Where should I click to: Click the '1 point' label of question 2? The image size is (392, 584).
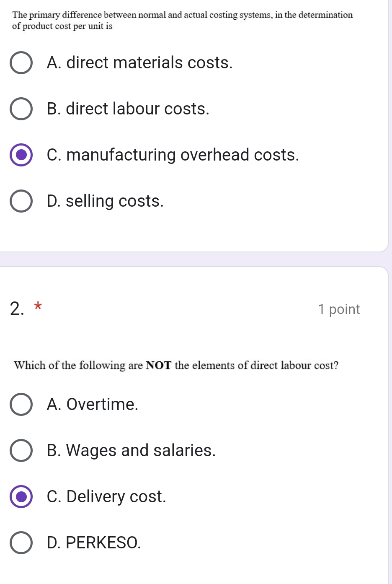coord(339,309)
